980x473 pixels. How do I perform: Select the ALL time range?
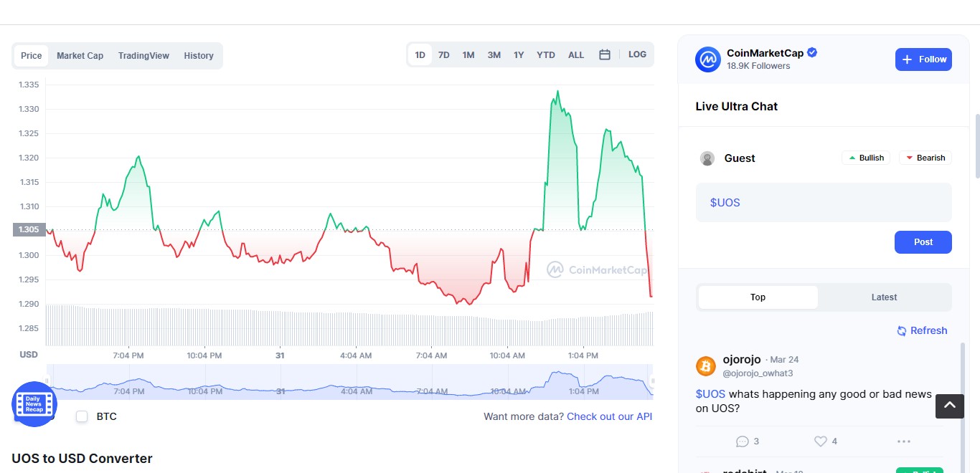click(x=576, y=54)
